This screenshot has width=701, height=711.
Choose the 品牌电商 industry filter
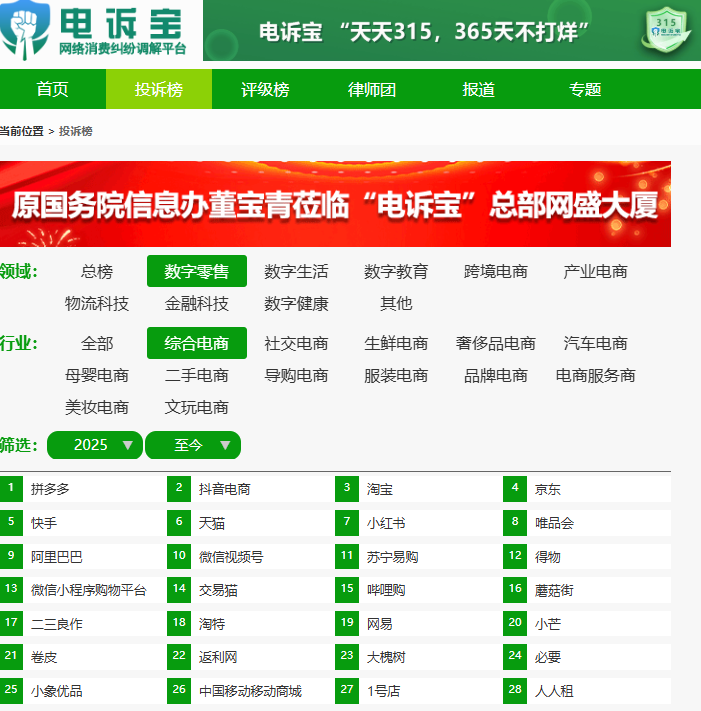pyautogui.click(x=496, y=375)
